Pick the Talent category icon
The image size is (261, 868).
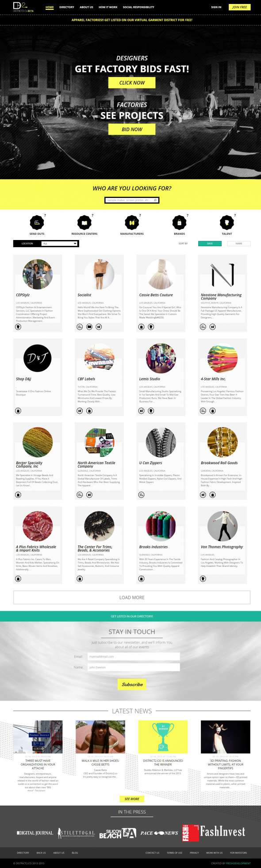coord(226,222)
